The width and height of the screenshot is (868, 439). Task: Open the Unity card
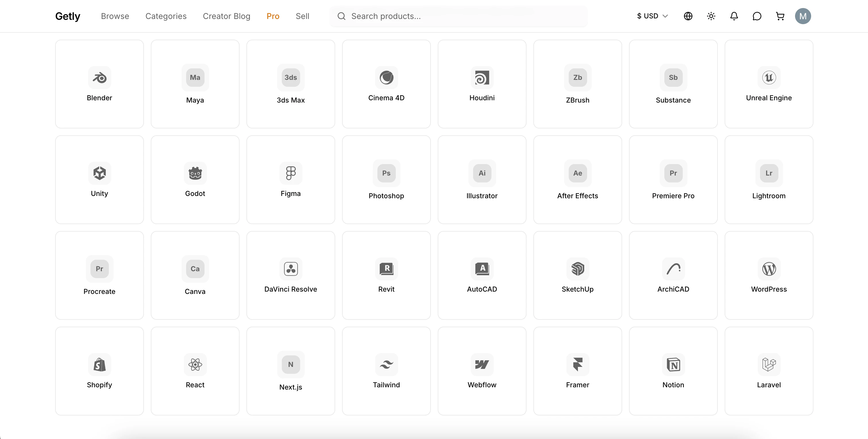99,180
